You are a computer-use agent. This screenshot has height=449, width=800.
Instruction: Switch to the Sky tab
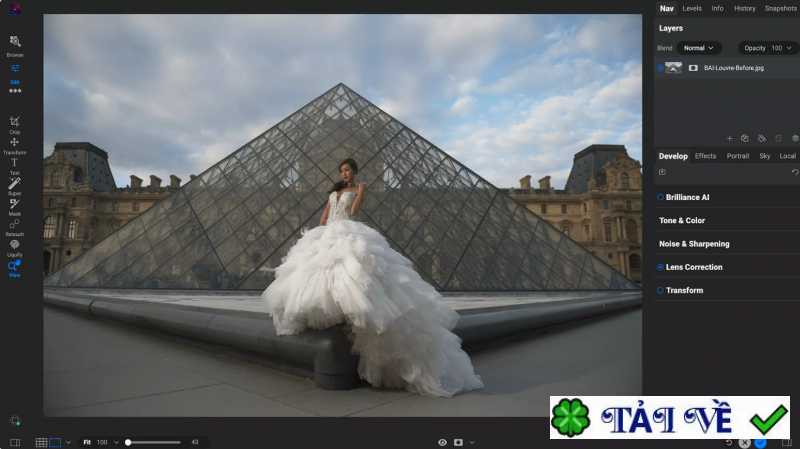click(x=765, y=156)
